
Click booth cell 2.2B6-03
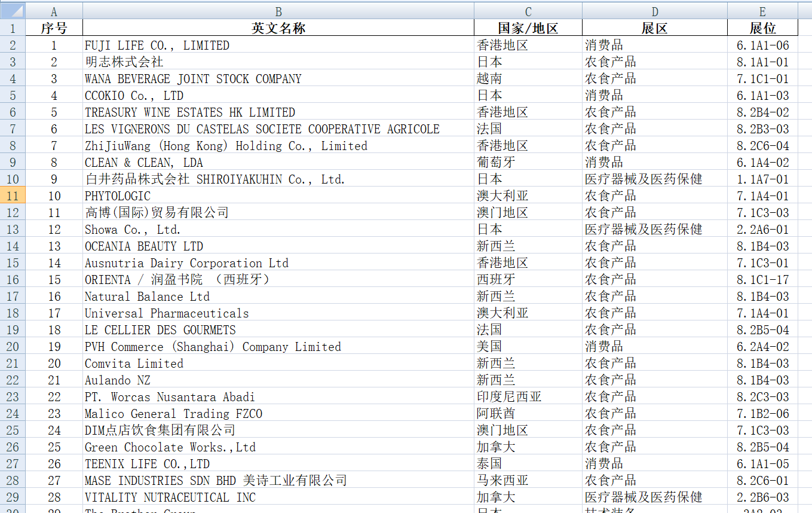[762, 497]
